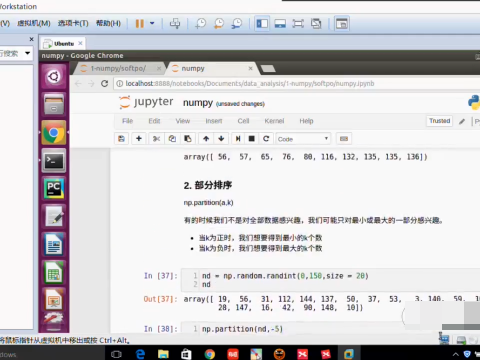
Task: Toggle the VMware library sidebar view
Action: tap(262, 24)
